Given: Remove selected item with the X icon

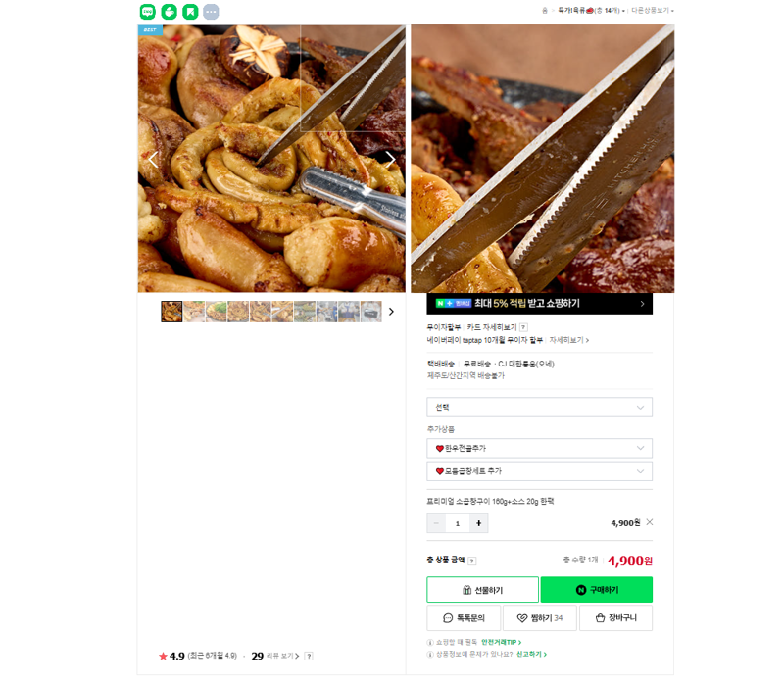Looking at the screenshot, I should [x=650, y=522].
